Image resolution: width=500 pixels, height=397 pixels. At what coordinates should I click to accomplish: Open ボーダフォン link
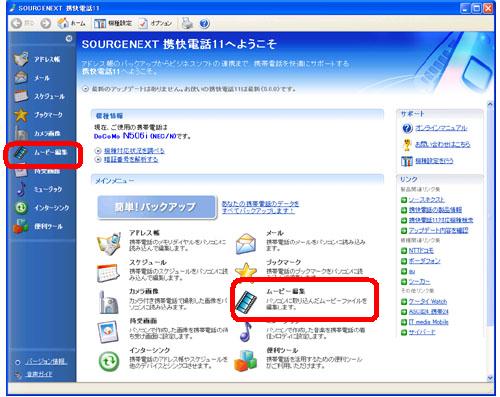pyautogui.click(x=424, y=261)
